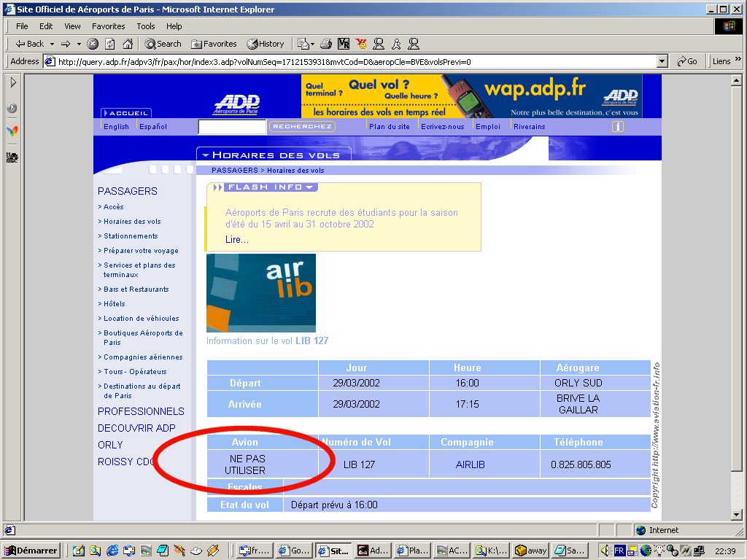Image resolution: width=747 pixels, height=560 pixels.
Task: Click the black MSC icon in the side bar
Action: pos(12,157)
